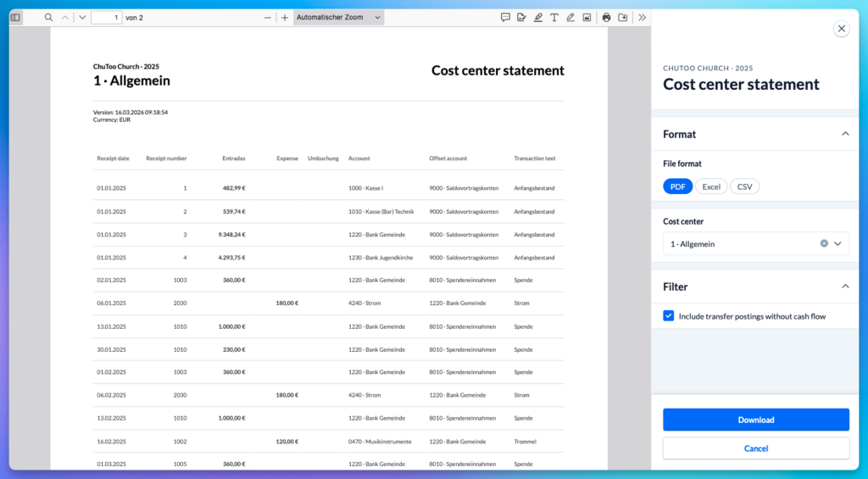This screenshot has height=479, width=868.
Task: Click the date 16.02.2025
Action: [111, 442]
